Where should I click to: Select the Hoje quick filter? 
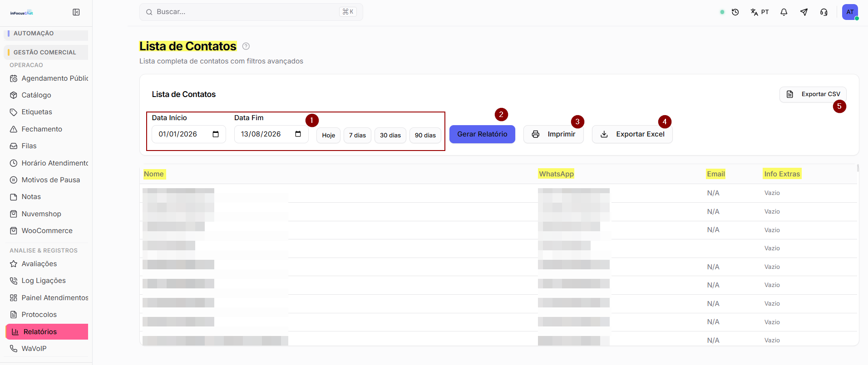pyautogui.click(x=329, y=136)
